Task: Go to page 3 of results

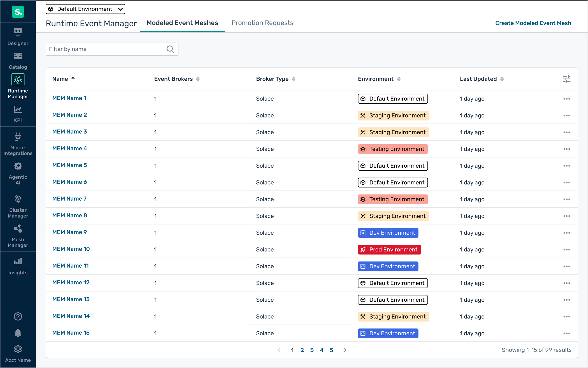Action: [312, 350]
